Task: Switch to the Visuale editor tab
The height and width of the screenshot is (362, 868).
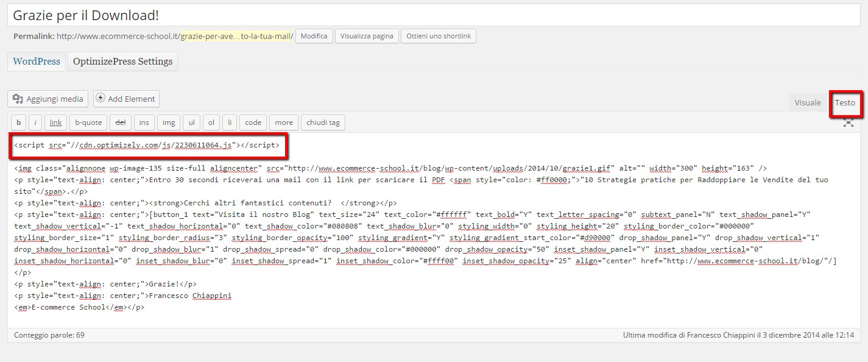Action: [807, 103]
